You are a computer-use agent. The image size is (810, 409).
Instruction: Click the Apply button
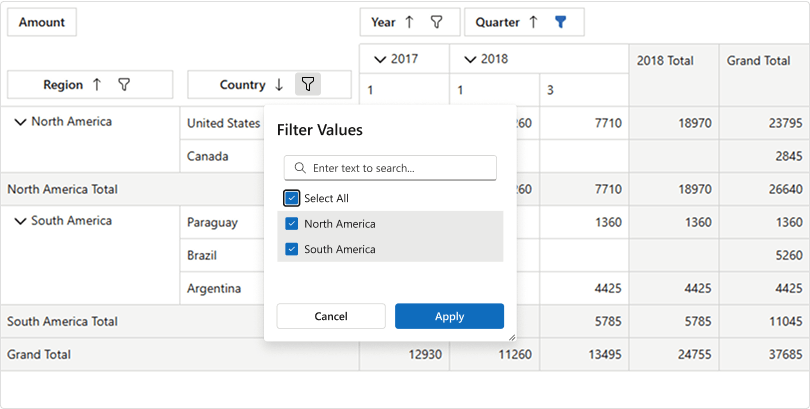pyautogui.click(x=449, y=316)
